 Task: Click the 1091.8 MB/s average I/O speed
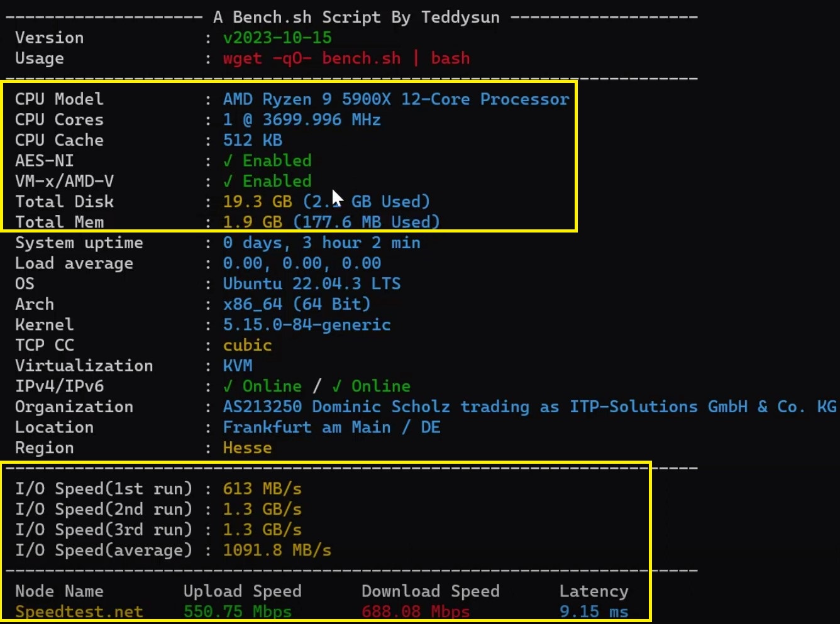[x=277, y=550]
